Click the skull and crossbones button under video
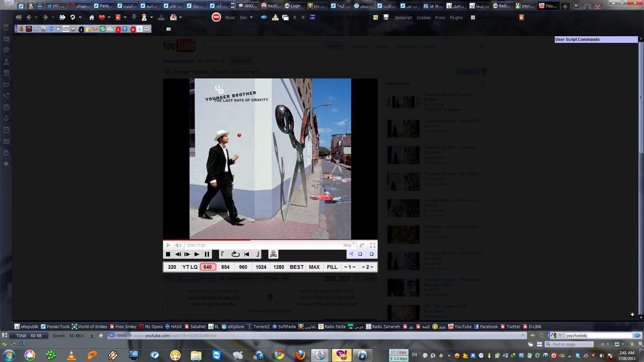Screen dimensions: 644x362 (273, 254)
